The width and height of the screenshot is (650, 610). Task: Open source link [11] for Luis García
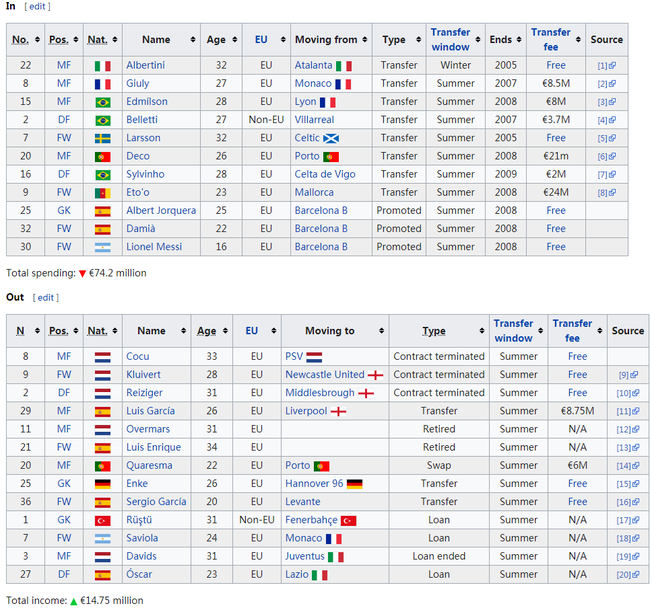[628, 411]
